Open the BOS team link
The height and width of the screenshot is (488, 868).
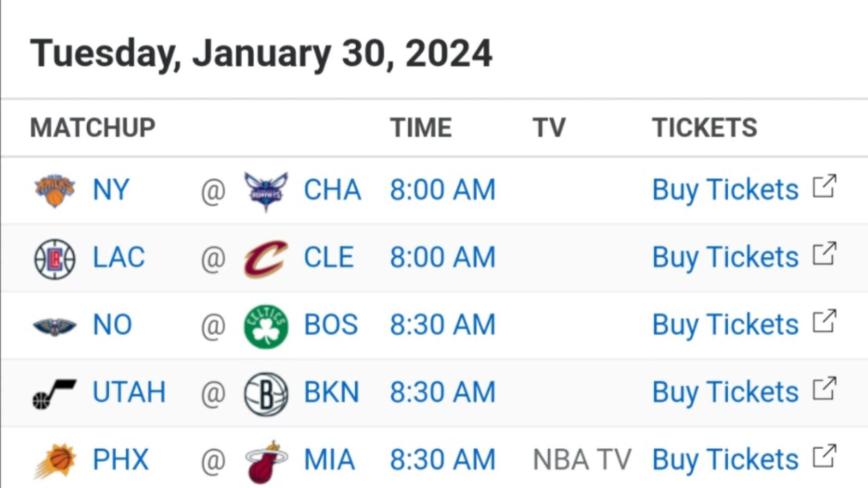331,325
